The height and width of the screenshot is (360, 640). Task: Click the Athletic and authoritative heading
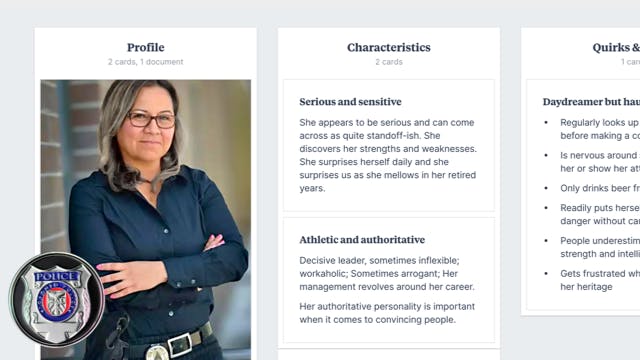pos(362,240)
